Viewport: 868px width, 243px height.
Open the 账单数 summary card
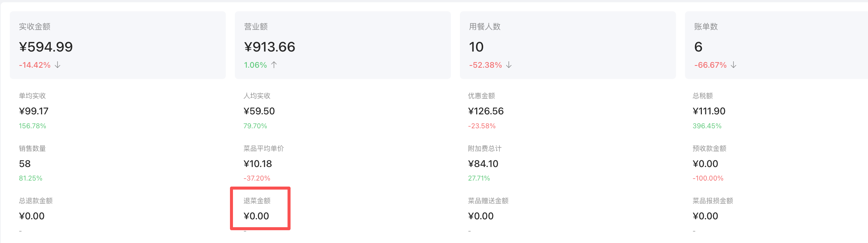(776, 45)
